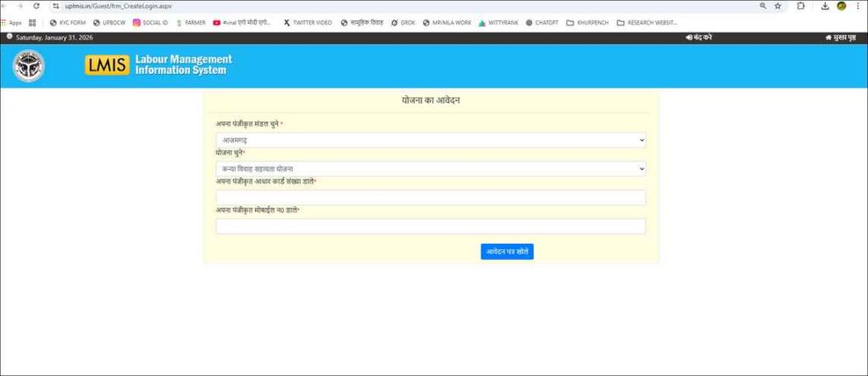868x376 pixels.
Task: Open FARMER bookmark
Action: pos(191,23)
